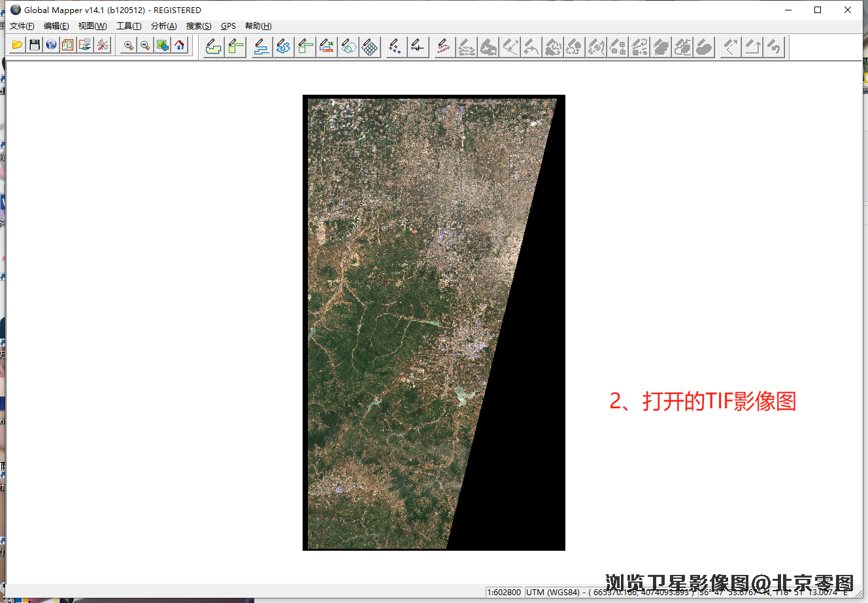Click the Open Data File folder icon
This screenshot has width=868, height=603.
[x=18, y=45]
